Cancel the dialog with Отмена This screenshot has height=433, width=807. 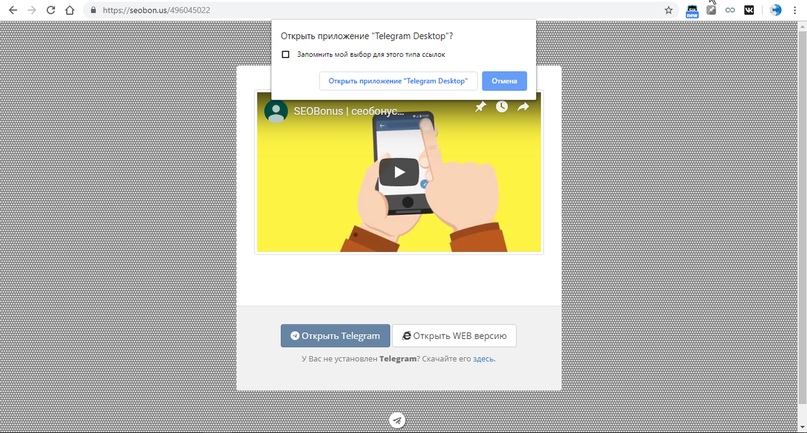tap(504, 81)
